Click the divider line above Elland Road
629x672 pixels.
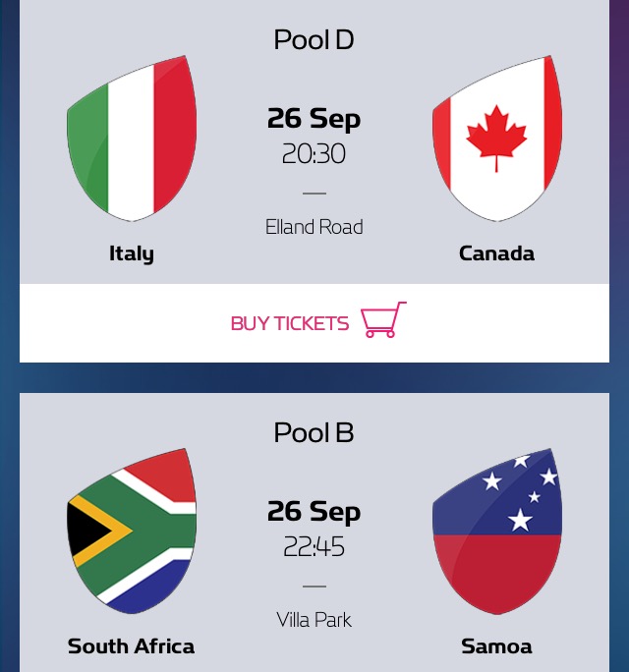314,194
